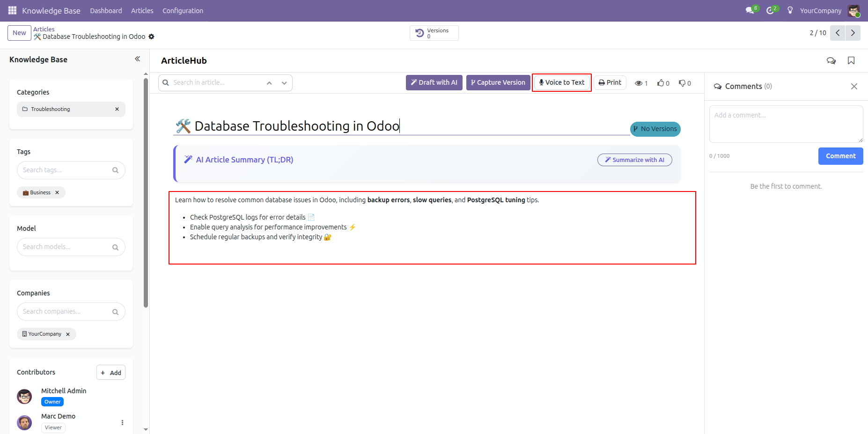
Task: Click the sidebar scroll down arrow
Action: pyautogui.click(x=146, y=429)
